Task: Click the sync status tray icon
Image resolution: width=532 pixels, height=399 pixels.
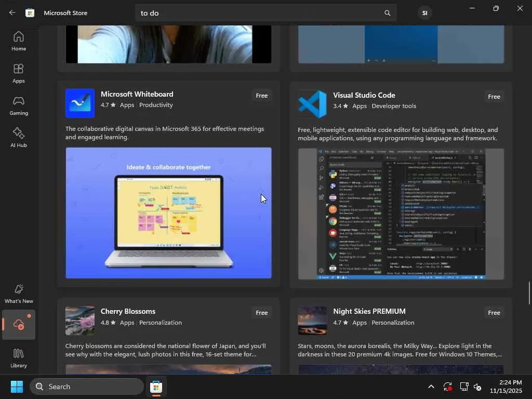Action: tap(447, 387)
